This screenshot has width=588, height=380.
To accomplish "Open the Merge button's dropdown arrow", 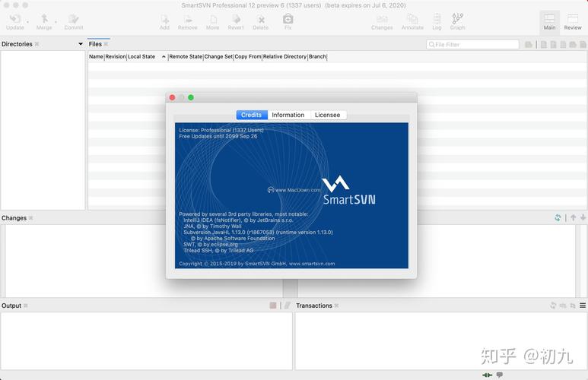I will 56,22.
